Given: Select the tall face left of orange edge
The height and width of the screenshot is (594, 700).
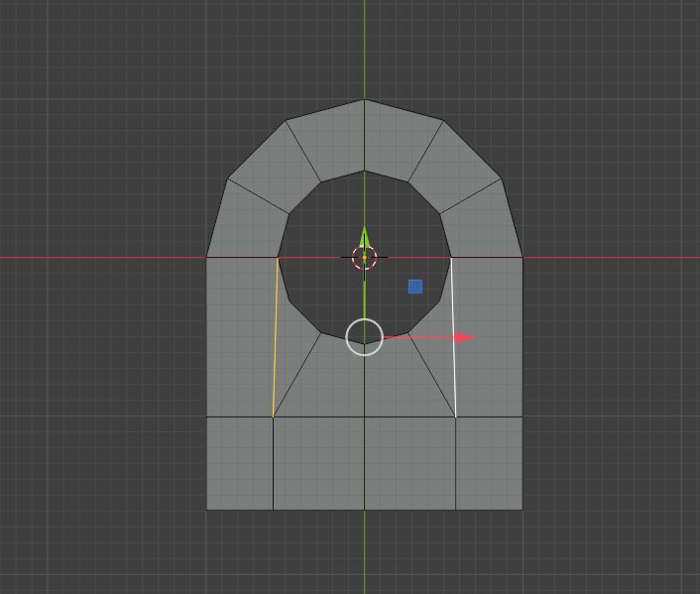Looking at the screenshot, I should click(240, 337).
